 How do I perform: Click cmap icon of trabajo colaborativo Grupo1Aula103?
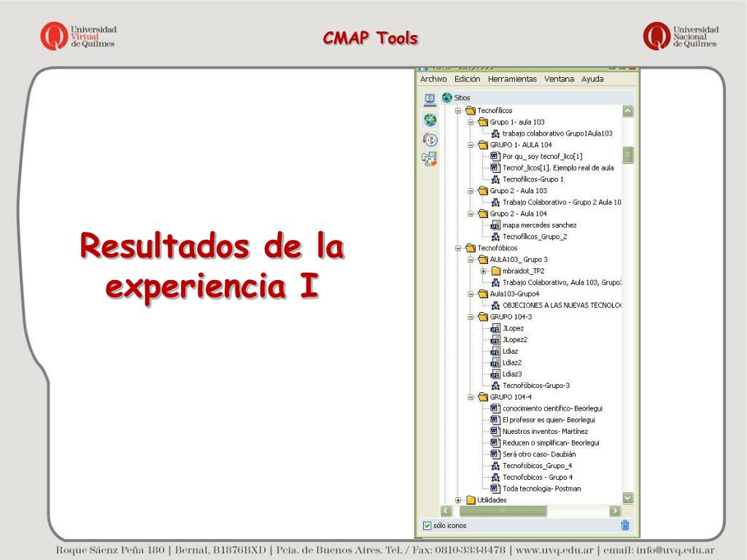pyautogui.click(x=495, y=133)
